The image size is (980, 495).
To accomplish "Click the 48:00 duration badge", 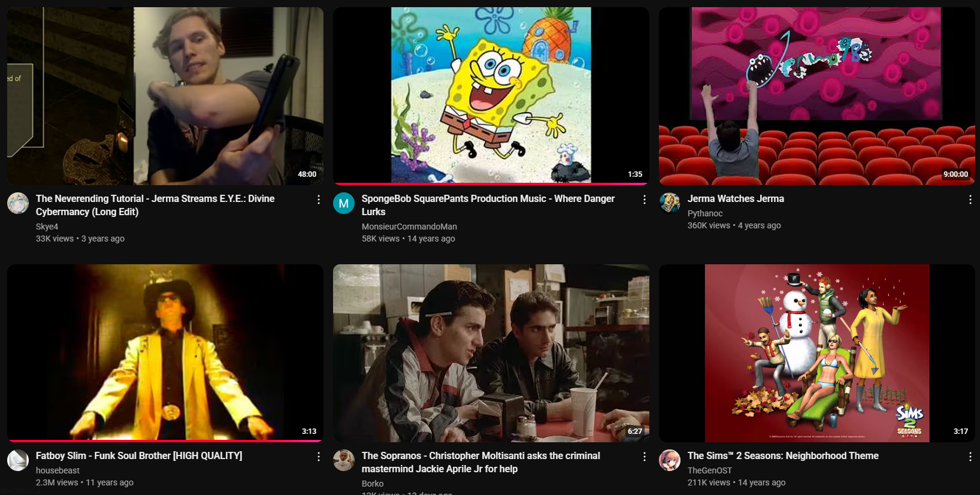I will (x=307, y=174).
